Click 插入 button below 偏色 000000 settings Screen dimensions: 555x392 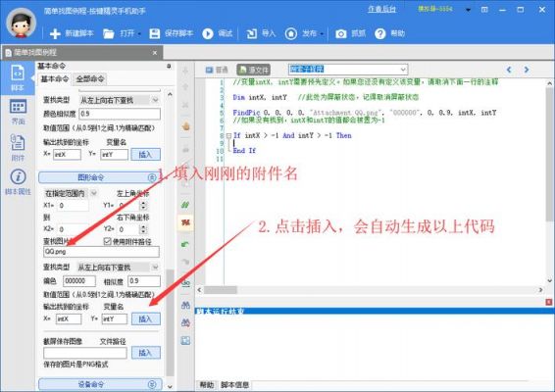(x=146, y=318)
